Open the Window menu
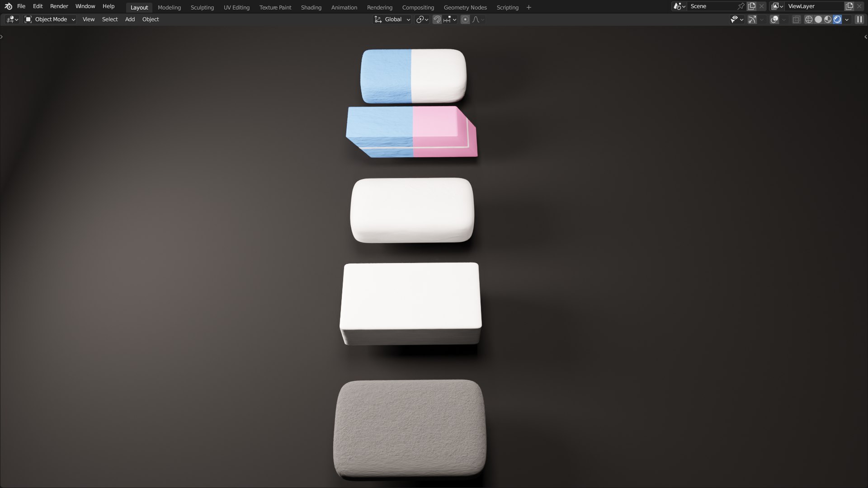The height and width of the screenshot is (488, 868). [x=85, y=6]
